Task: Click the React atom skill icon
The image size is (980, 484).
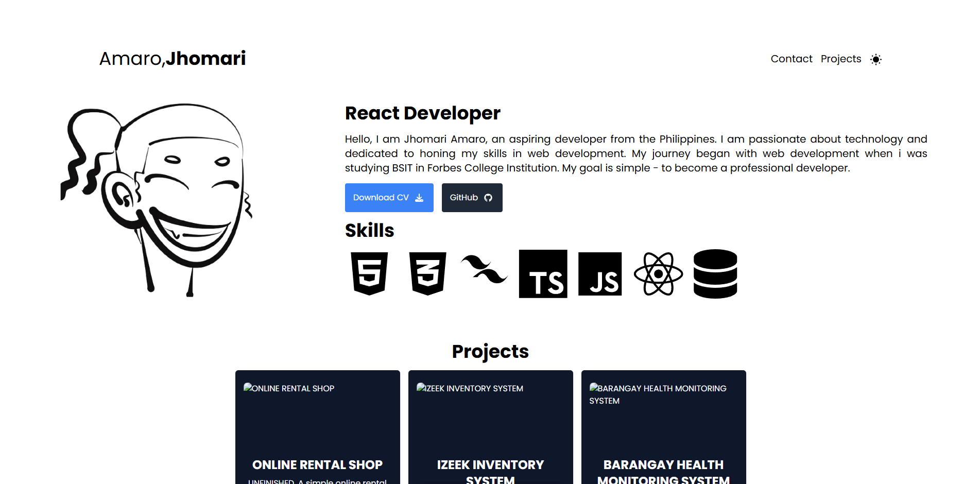Action: tap(658, 274)
